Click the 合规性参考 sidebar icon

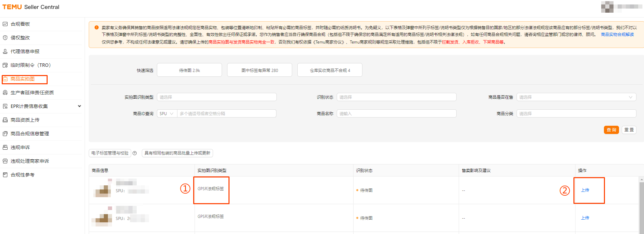coord(5,175)
